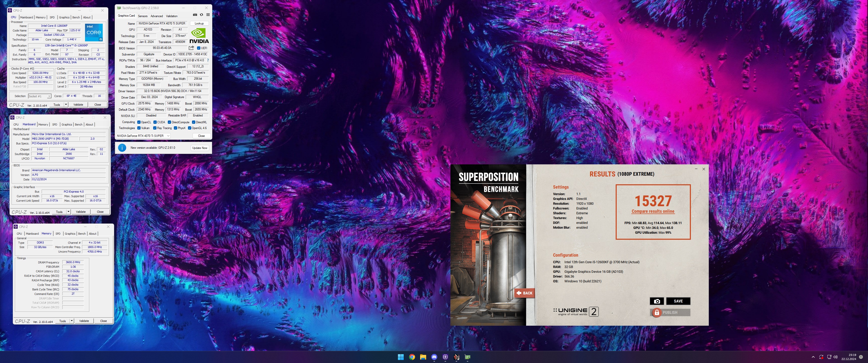This screenshot has height=363, width=868.
Task: Open the GPU-Z hamburger menu
Action: tap(208, 15)
